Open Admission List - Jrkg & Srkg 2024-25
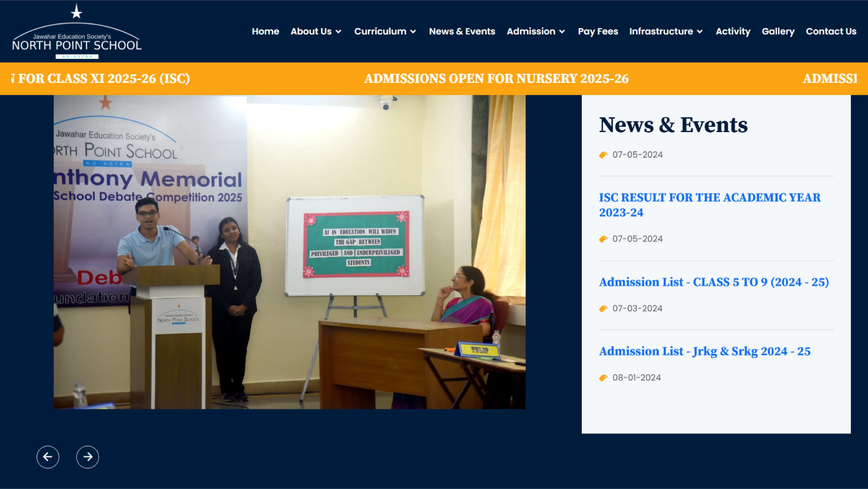This screenshot has height=489, width=868. pyautogui.click(x=705, y=351)
